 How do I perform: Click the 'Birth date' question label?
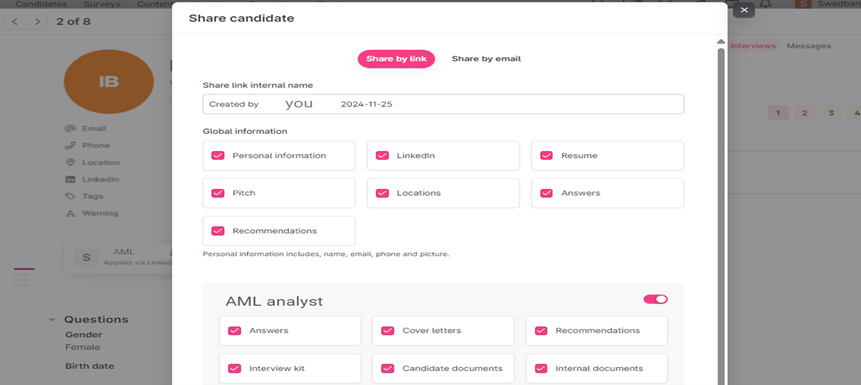pyautogui.click(x=90, y=366)
